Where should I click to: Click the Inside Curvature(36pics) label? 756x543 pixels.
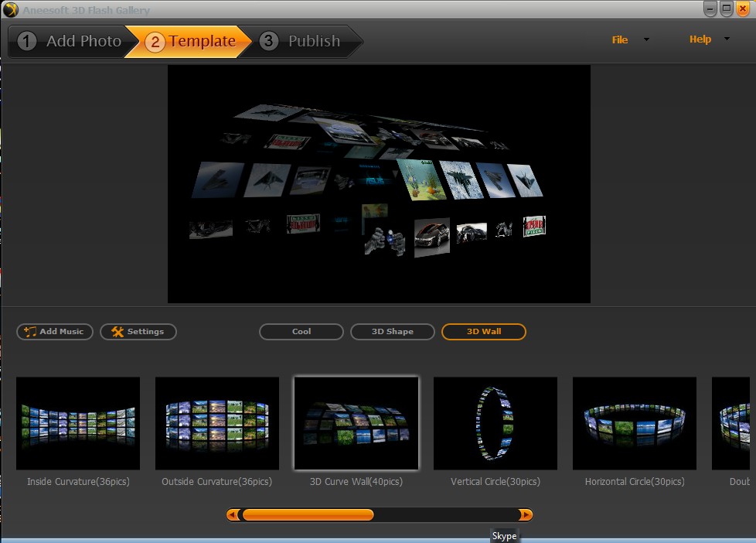click(78, 482)
